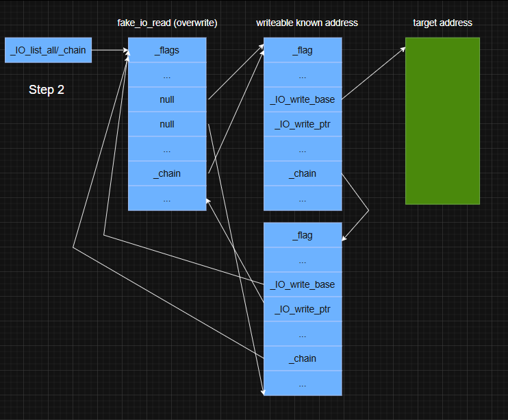This screenshot has width=508, height=420.
Task: Select _IO_write_base in the lower struct block
Action: point(303,284)
